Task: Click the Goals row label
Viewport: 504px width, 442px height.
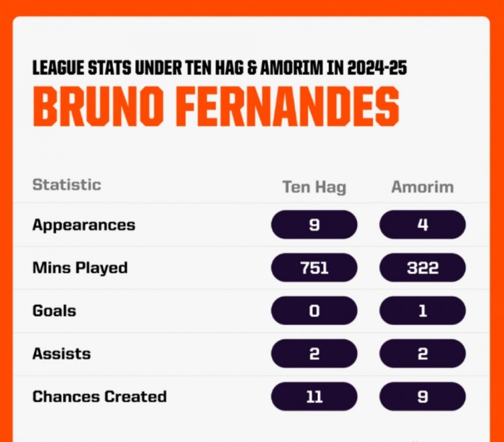Action: pos(54,311)
